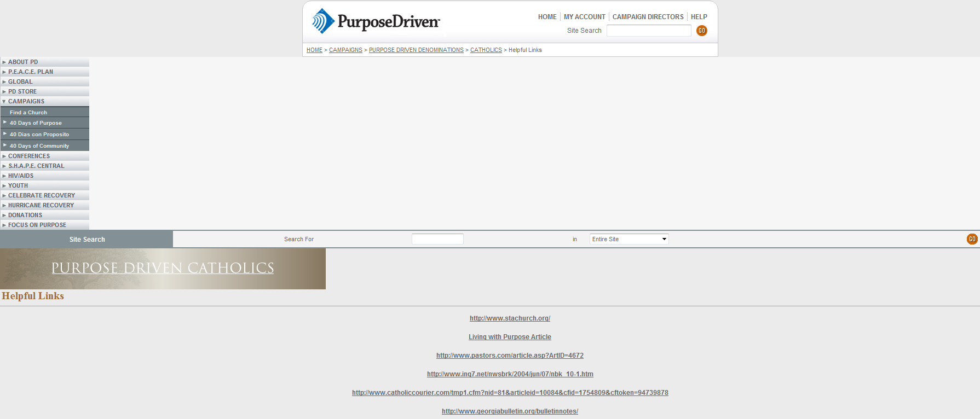
Task: Expand the ABOUT PD arrow
Action: 4,62
